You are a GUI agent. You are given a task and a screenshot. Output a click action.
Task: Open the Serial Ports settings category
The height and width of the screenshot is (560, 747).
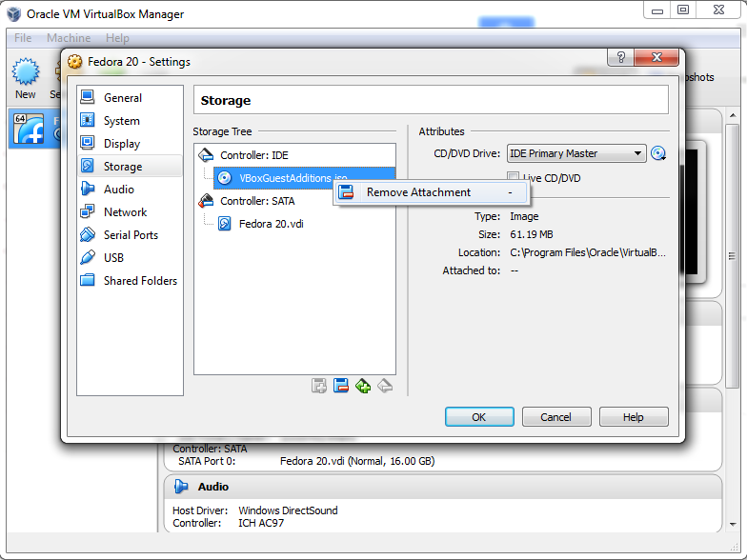click(x=130, y=234)
